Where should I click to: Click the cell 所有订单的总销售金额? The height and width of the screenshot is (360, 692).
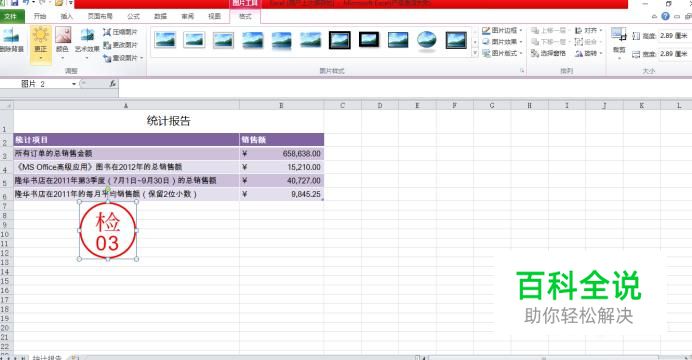point(126,154)
